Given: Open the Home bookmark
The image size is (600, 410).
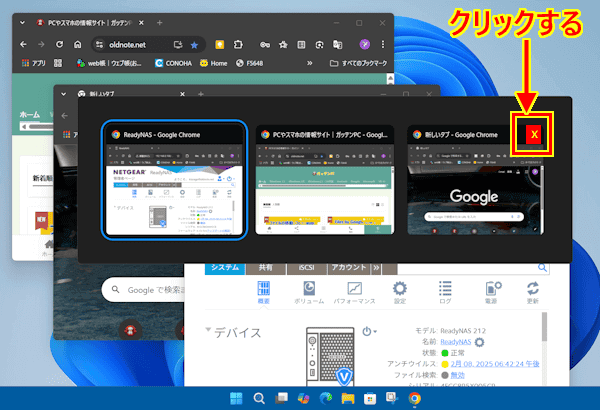Looking at the screenshot, I should [214, 63].
